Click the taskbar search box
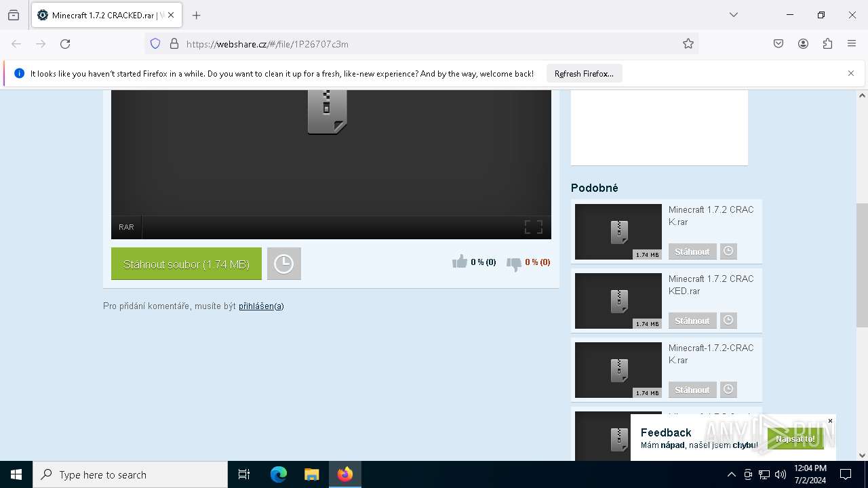The width and height of the screenshot is (868, 488). [x=130, y=474]
